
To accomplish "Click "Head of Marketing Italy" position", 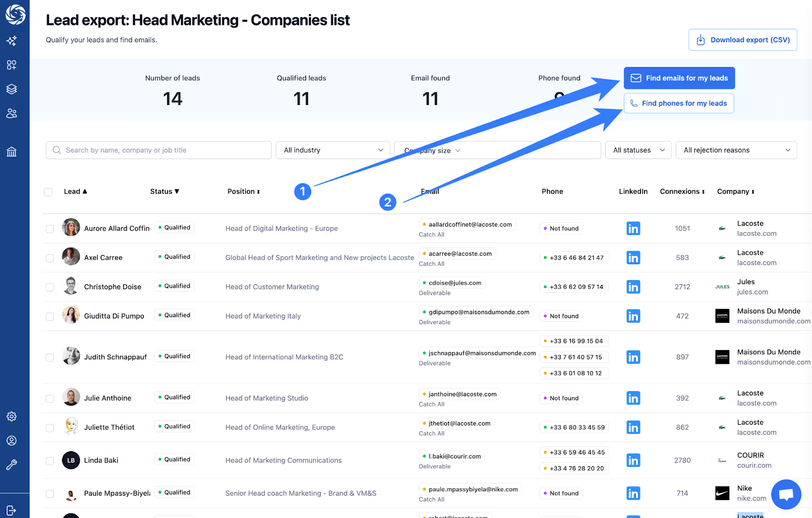I will [263, 316].
